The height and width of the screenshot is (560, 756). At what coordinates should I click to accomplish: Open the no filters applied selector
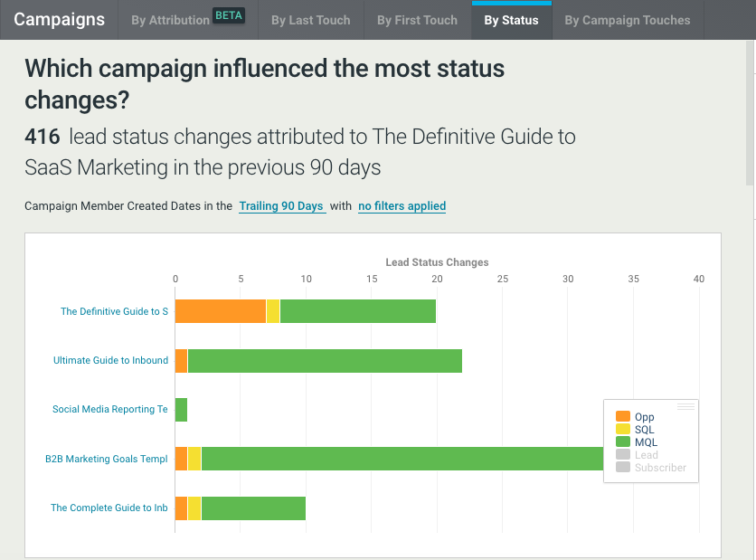tap(402, 206)
